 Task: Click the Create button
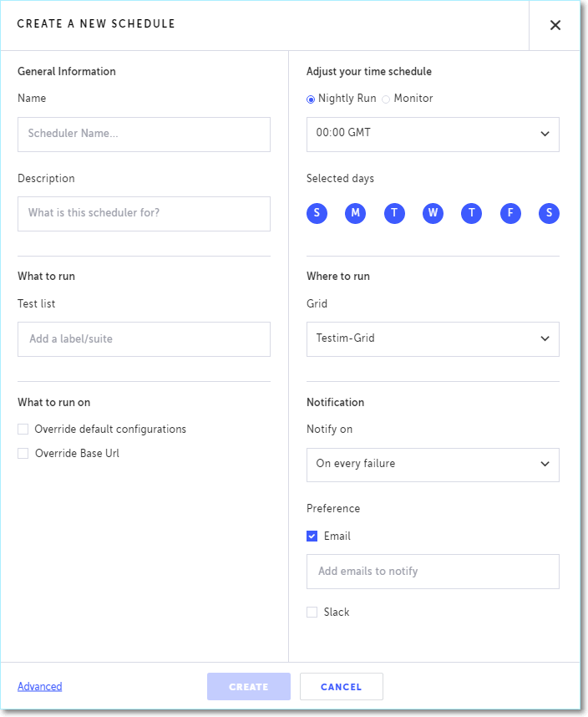tap(249, 686)
